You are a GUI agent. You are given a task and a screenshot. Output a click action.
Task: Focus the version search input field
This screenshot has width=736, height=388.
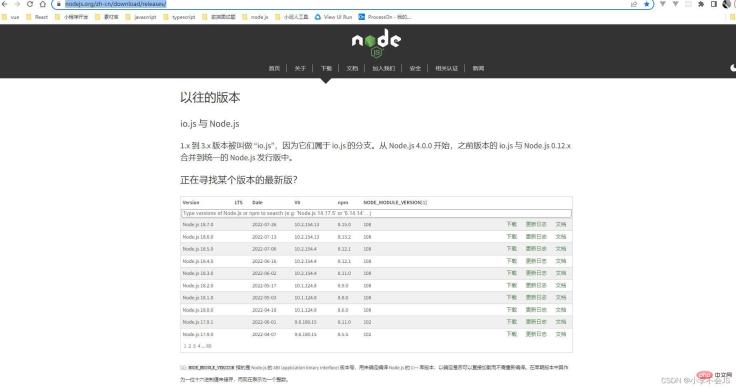pyautogui.click(x=376, y=213)
